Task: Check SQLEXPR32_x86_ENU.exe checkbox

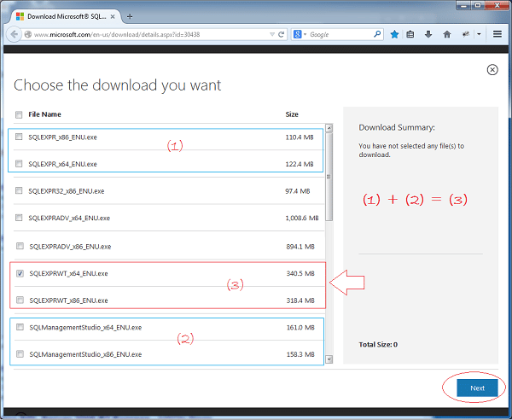Action: pyautogui.click(x=19, y=190)
